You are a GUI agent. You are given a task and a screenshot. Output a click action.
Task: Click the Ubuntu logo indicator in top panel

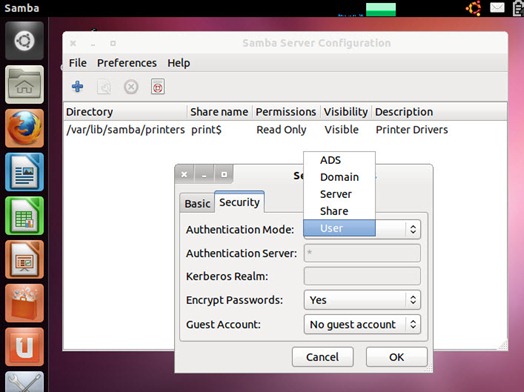[x=474, y=8]
